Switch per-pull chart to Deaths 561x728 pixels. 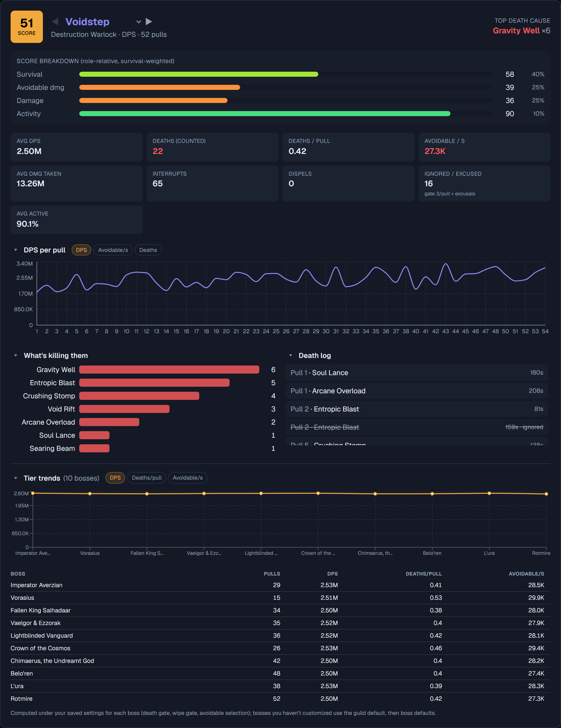pos(148,250)
